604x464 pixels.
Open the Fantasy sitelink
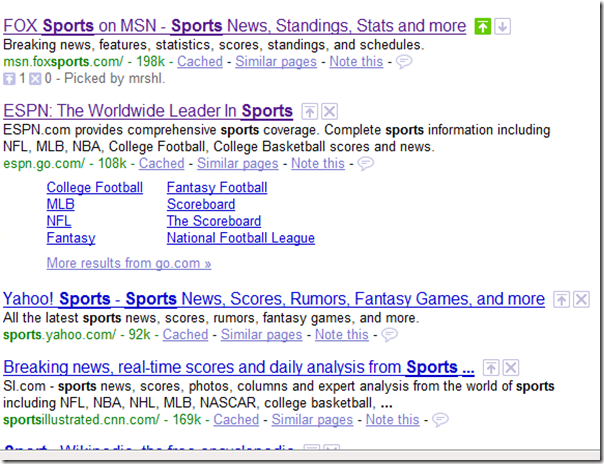point(71,238)
